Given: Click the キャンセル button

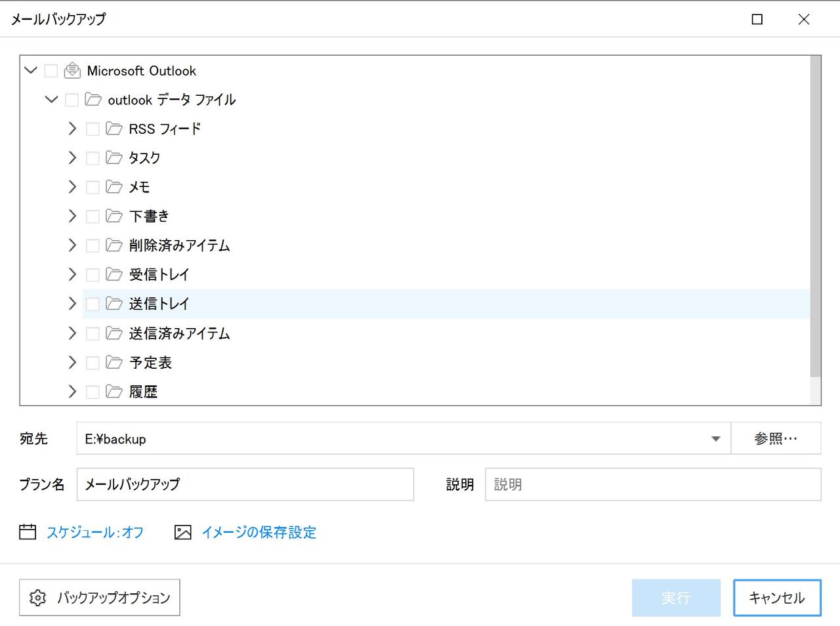Looking at the screenshot, I should point(777,598).
